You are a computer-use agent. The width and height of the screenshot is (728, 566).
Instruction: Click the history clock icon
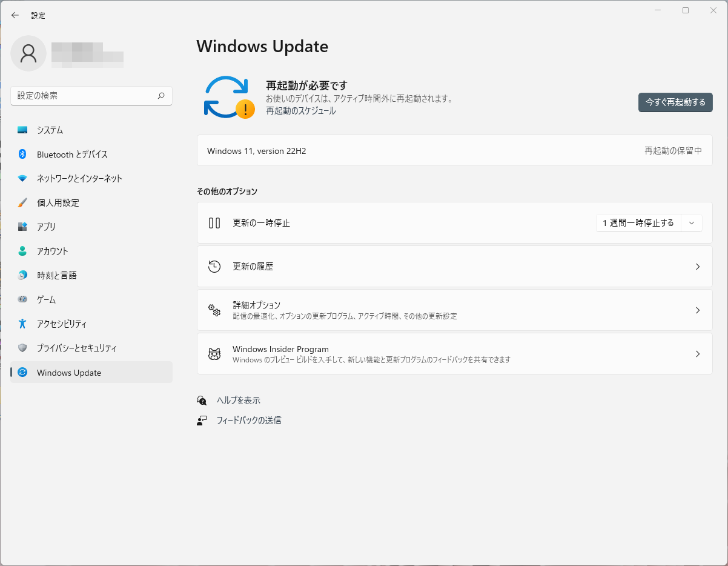214,267
